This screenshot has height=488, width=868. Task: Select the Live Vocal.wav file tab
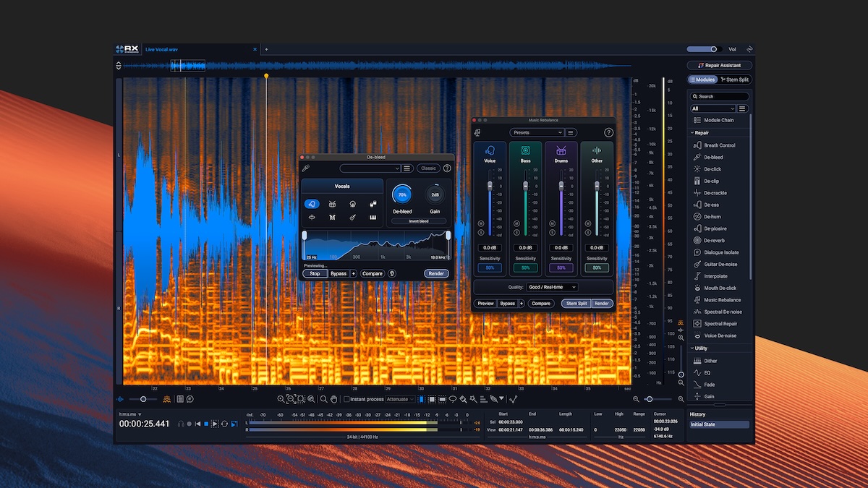pos(162,49)
